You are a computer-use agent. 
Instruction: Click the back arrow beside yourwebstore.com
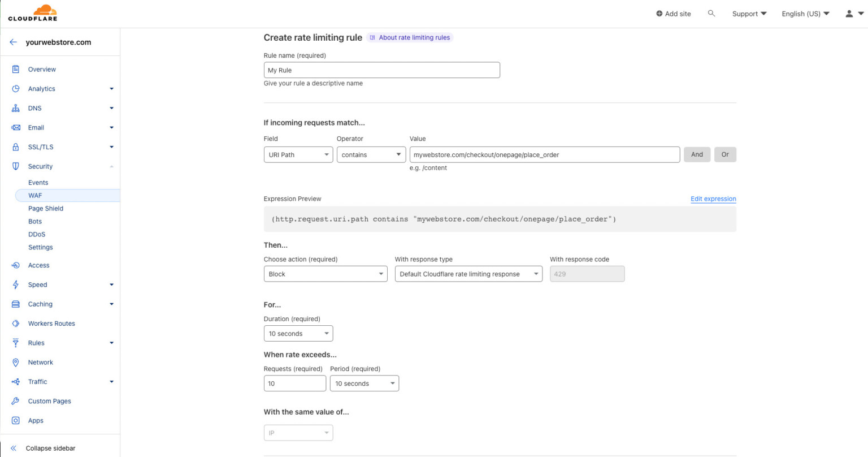[x=14, y=42]
